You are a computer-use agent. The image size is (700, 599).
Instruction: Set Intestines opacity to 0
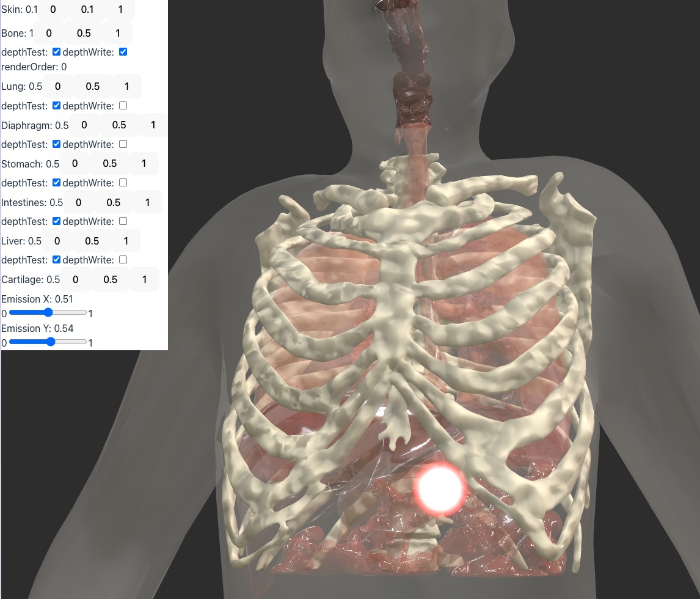tap(79, 202)
